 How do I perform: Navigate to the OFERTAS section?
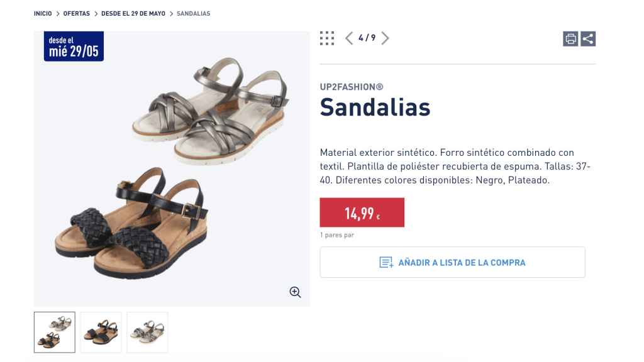click(75, 13)
